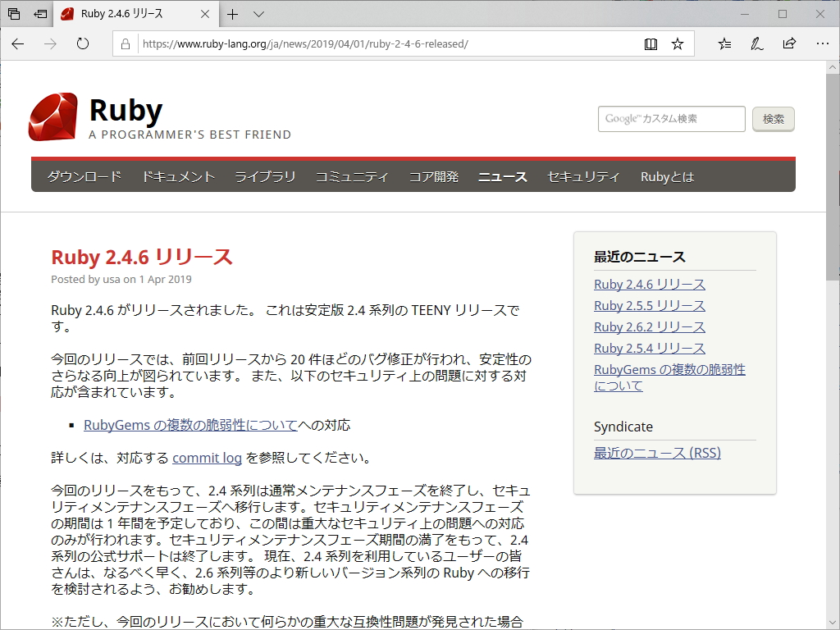Screen dimensions: 840x630
Task: Click the 'Posted by usa on 1 Apr 2019' text
Action: click(121, 279)
